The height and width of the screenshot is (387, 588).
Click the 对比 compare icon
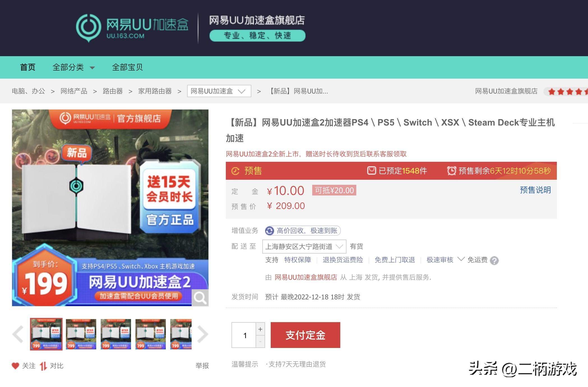[43, 366]
